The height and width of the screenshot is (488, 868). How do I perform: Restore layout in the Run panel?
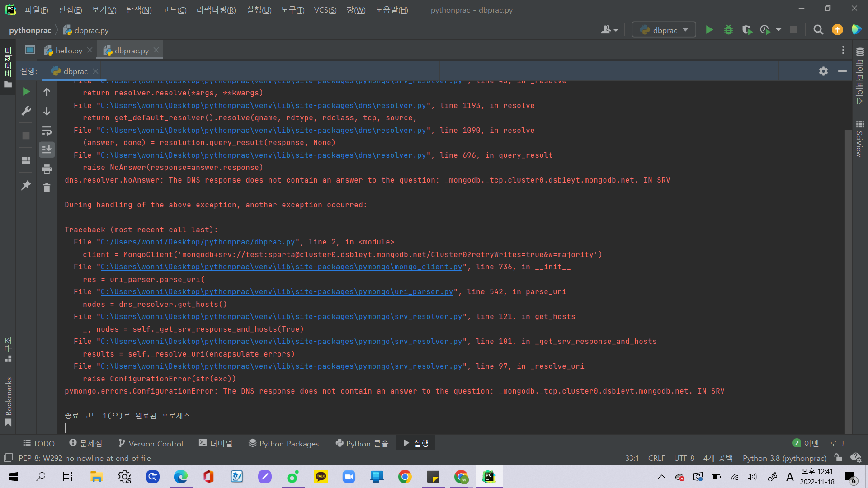click(x=26, y=160)
